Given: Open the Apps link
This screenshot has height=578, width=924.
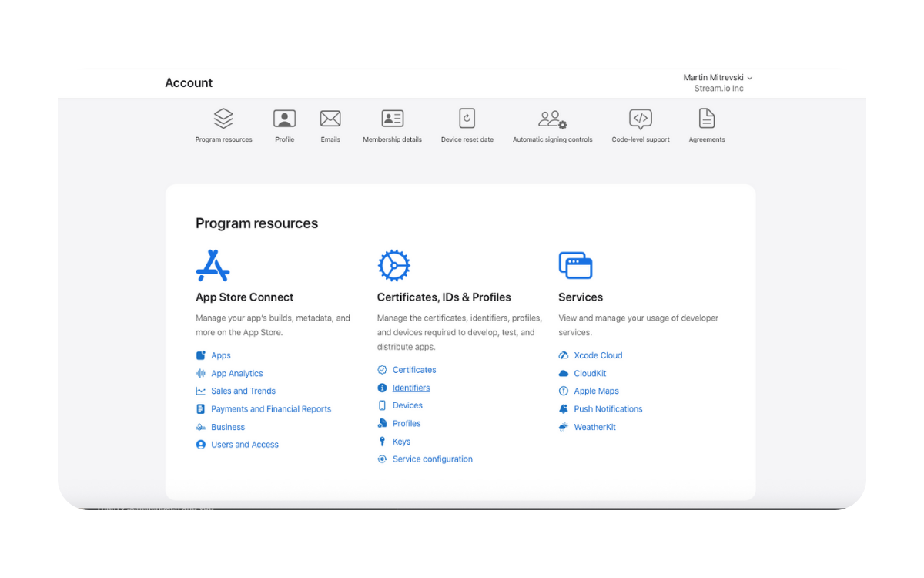Looking at the screenshot, I should 221,355.
